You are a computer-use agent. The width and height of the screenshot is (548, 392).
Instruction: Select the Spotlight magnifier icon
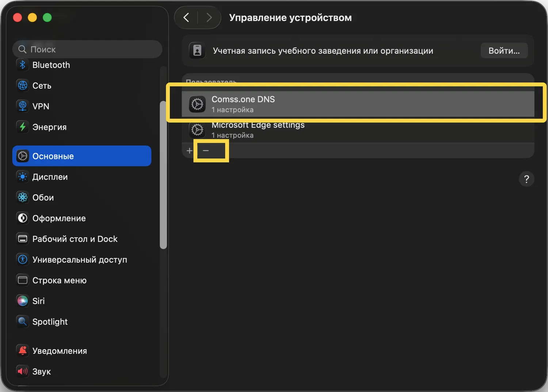(x=23, y=322)
